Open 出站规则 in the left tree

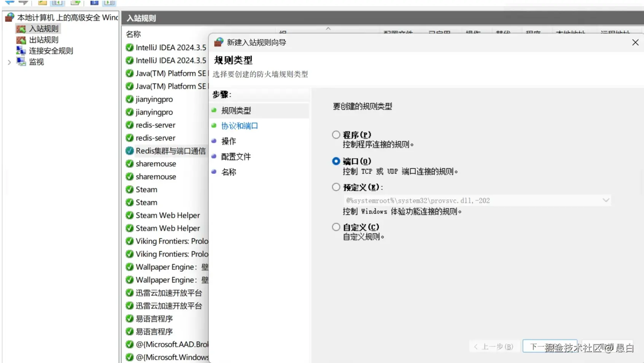point(44,40)
